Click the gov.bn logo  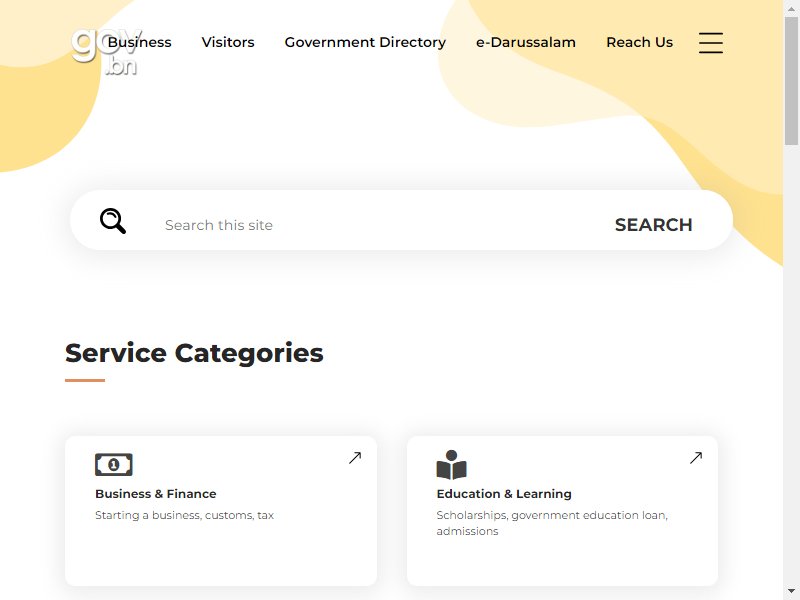pos(106,52)
